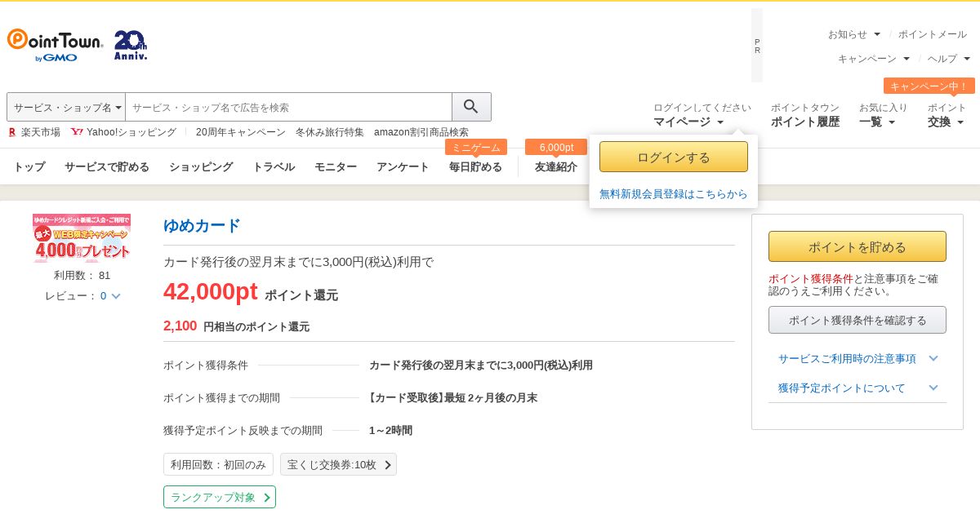This screenshot has height=514, width=980.
Task: Open the アンケート tab
Action: [x=403, y=166]
